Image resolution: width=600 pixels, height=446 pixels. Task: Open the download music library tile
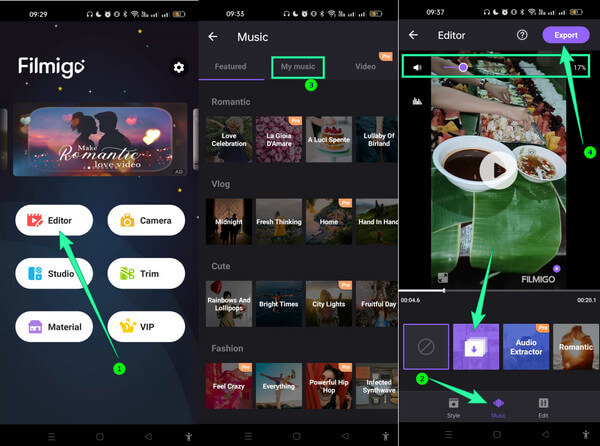pyautogui.click(x=476, y=347)
